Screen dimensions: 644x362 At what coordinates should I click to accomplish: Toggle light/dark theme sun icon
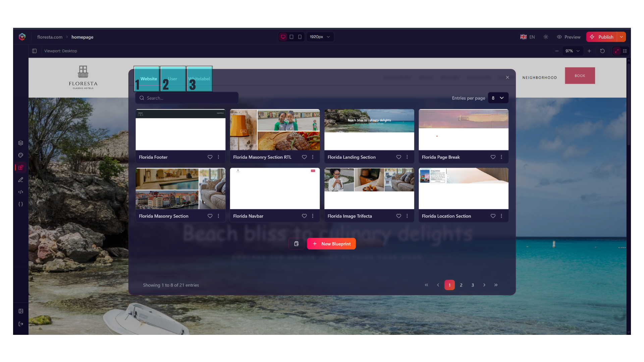pyautogui.click(x=546, y=37)
